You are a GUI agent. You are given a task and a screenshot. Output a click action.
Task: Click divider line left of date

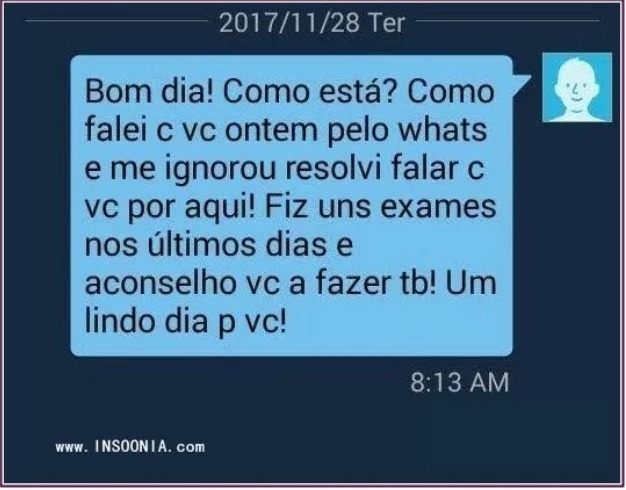pyautogui.click(x=117, y=20)
